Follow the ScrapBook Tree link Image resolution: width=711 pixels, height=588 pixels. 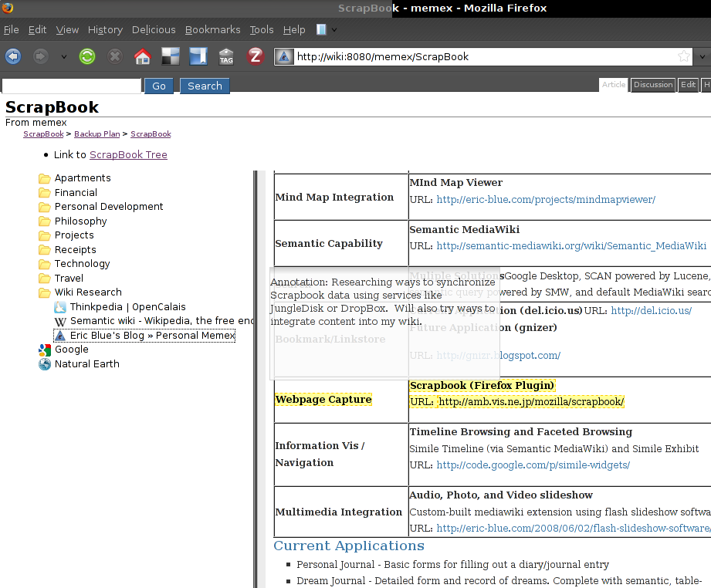(128, 154)
